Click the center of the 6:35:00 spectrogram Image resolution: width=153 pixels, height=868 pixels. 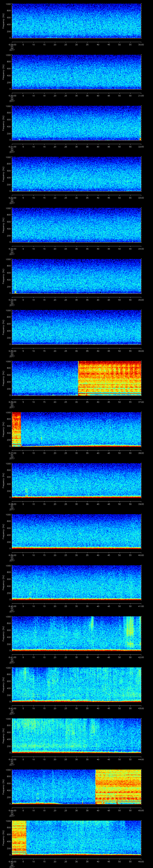click(76, 327)
